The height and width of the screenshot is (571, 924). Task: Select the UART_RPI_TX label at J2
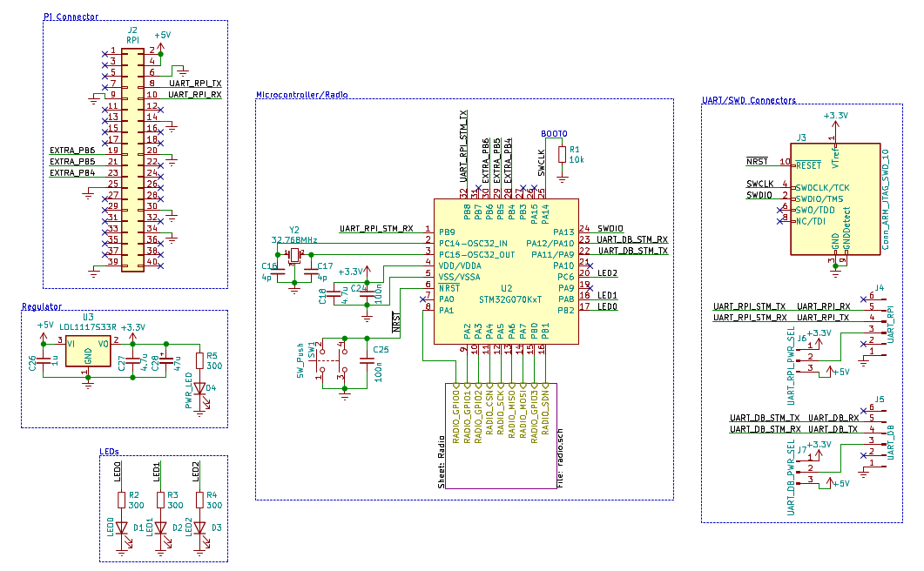[x=194, y=84]
